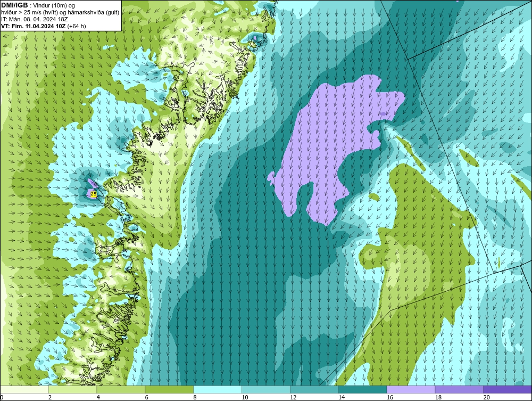Click the 'IT: Mán. 08. 04. 2024 18Z' line
This screenshot has height=401, width=532.
[x=35, y=19]
